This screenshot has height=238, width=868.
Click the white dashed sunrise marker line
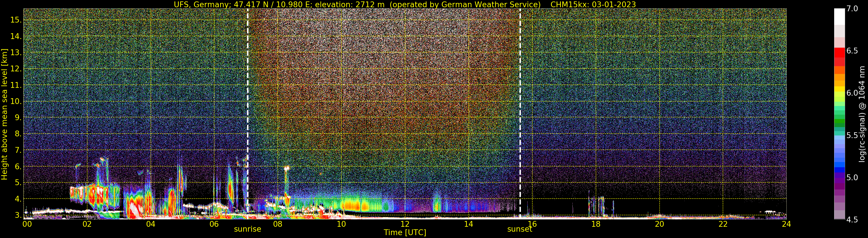(x=248, y=114)
